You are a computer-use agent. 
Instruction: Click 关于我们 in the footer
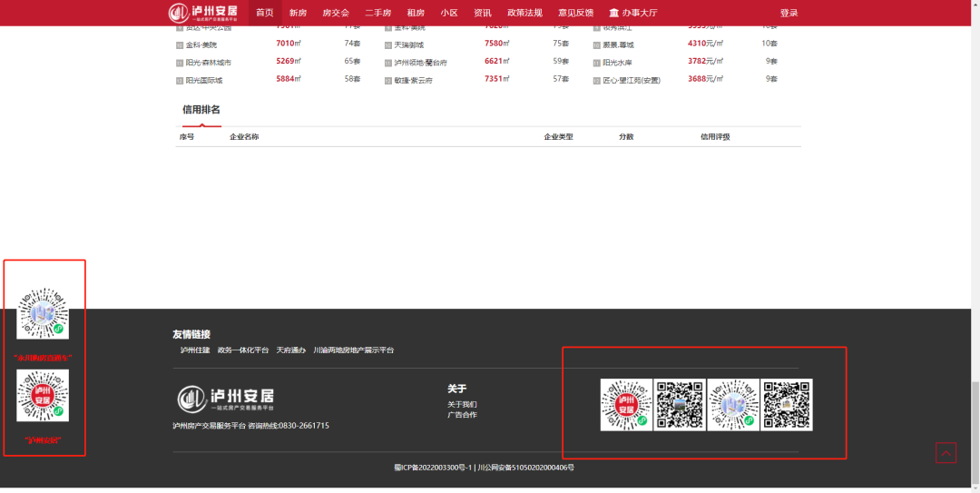(462, 404)
